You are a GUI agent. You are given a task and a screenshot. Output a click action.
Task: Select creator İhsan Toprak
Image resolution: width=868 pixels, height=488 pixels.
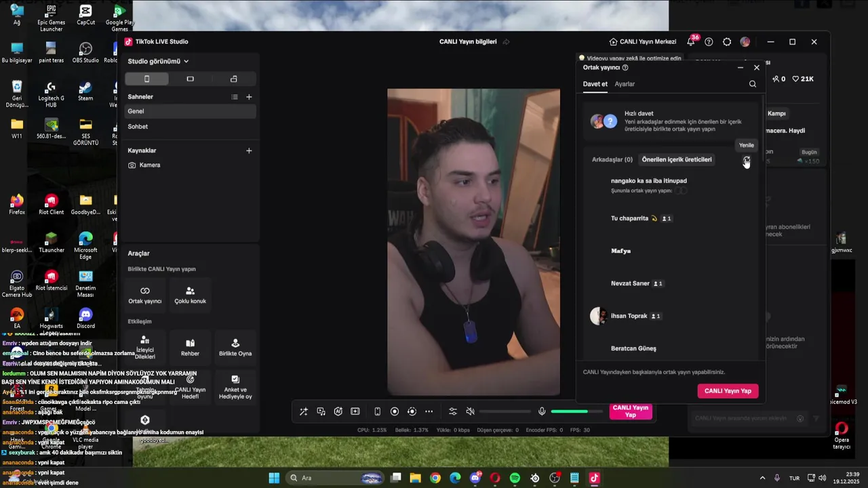[x=671, y=316]
